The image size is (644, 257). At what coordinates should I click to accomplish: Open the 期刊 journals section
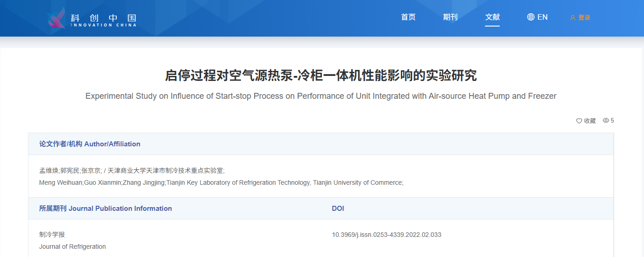tap(450, 17)
